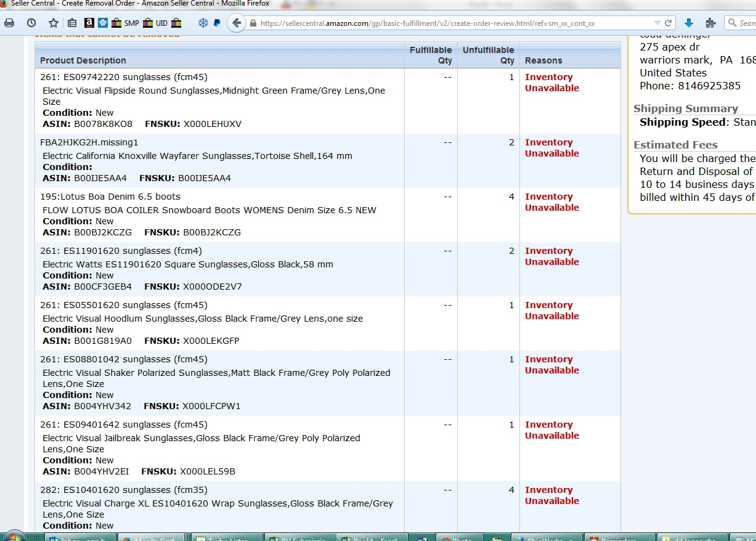Image resolution: width=756 pixels, height=541 pixels.
Task: Select '261: ES09401642 sunglasses (fcm45)' title
Action: click(x=124, y=425)
